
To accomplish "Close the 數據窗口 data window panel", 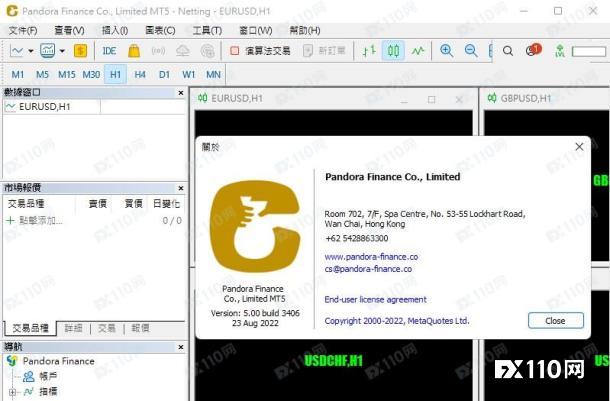I will pos(181,93).
